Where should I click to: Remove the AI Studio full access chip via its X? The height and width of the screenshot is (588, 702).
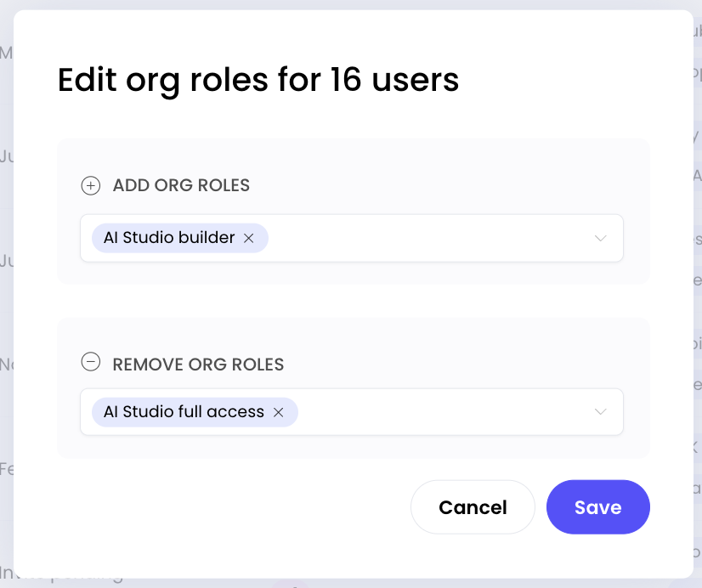click(x=279, y=412)
